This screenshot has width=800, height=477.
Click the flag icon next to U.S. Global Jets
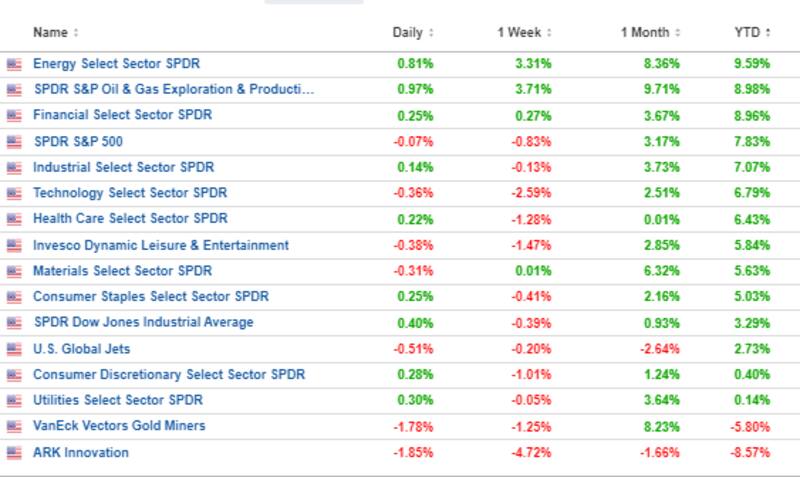click(13, 350)
